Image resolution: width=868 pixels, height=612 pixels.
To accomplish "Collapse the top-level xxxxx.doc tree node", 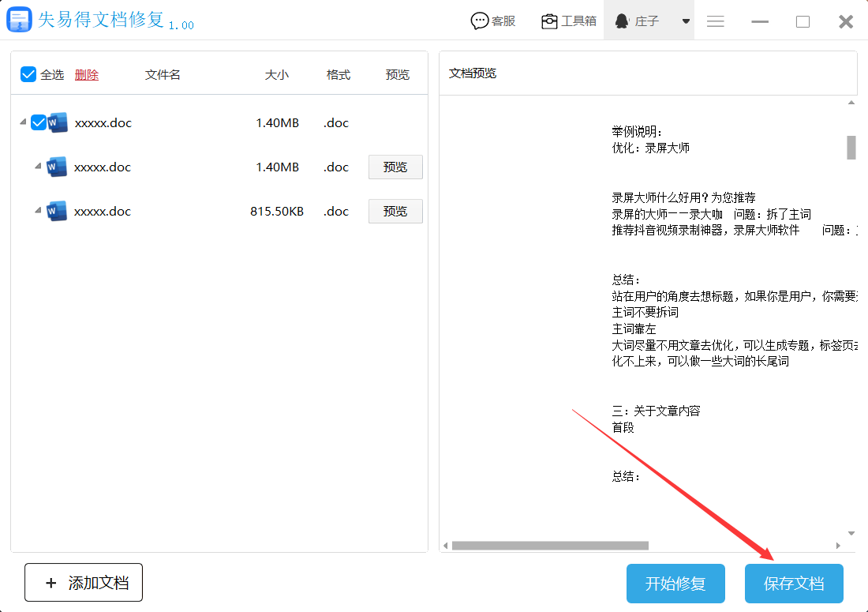I will 21,122.
